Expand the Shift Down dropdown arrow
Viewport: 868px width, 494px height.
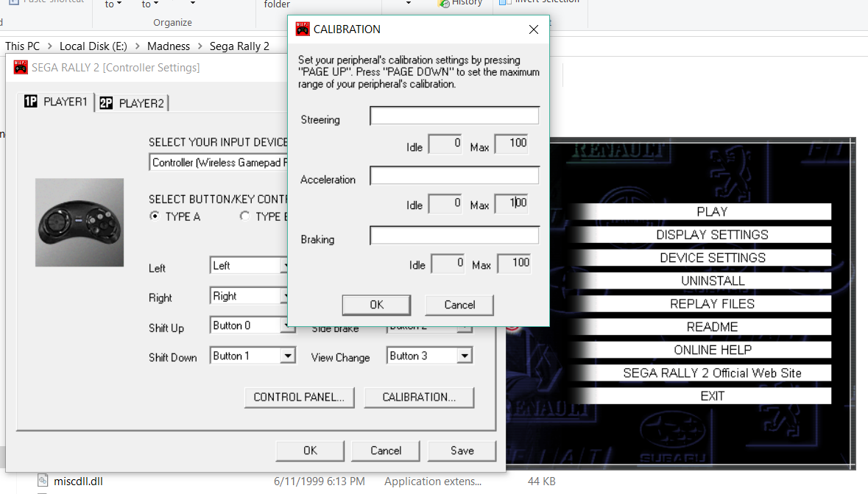pyautogui.click(x=287, y=356)
